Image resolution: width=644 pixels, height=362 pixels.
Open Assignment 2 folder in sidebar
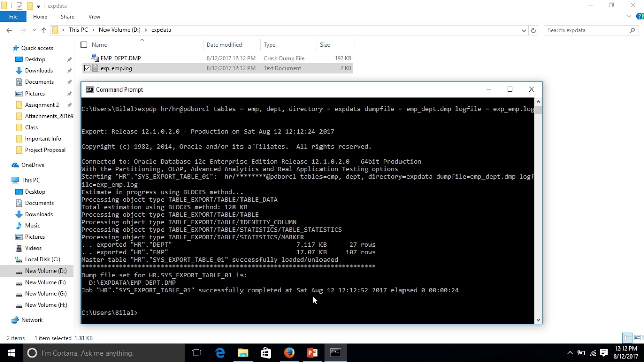tap(42, 105)
